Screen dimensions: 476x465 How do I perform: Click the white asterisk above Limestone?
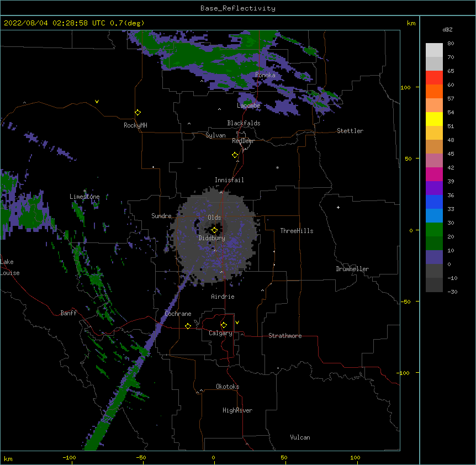tap(84, 191)
